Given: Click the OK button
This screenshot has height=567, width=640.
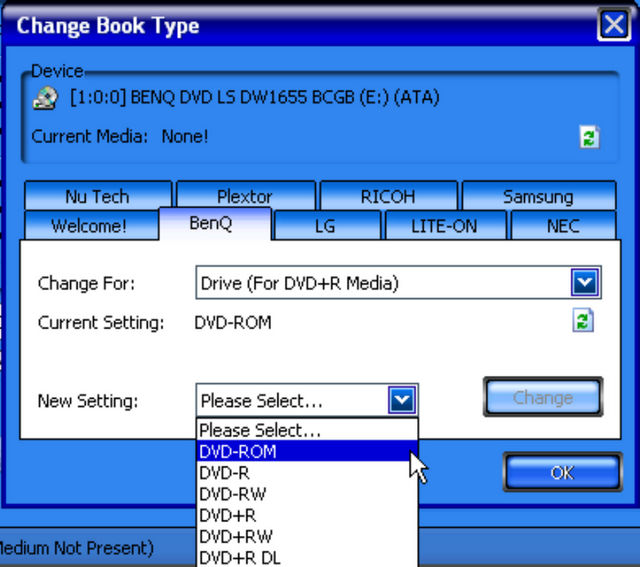Looking at the screenshot, I should [x=562, y=472].
